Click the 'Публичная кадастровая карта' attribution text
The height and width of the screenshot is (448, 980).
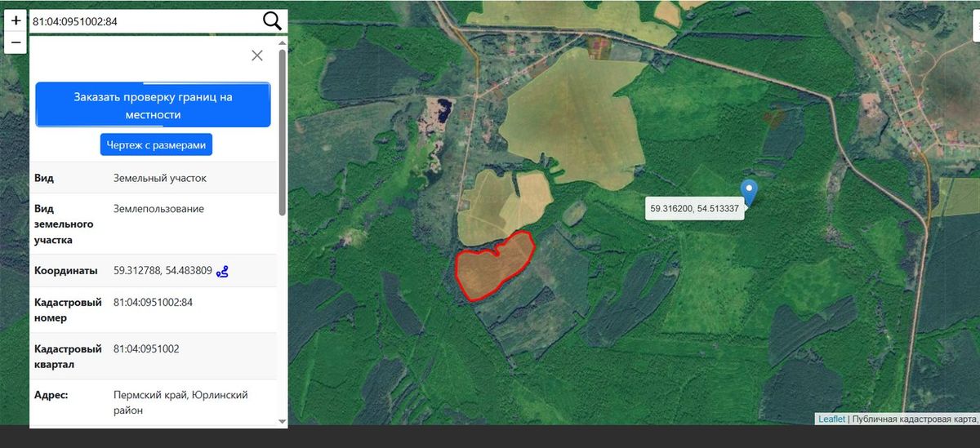click(x=915, y=419)
